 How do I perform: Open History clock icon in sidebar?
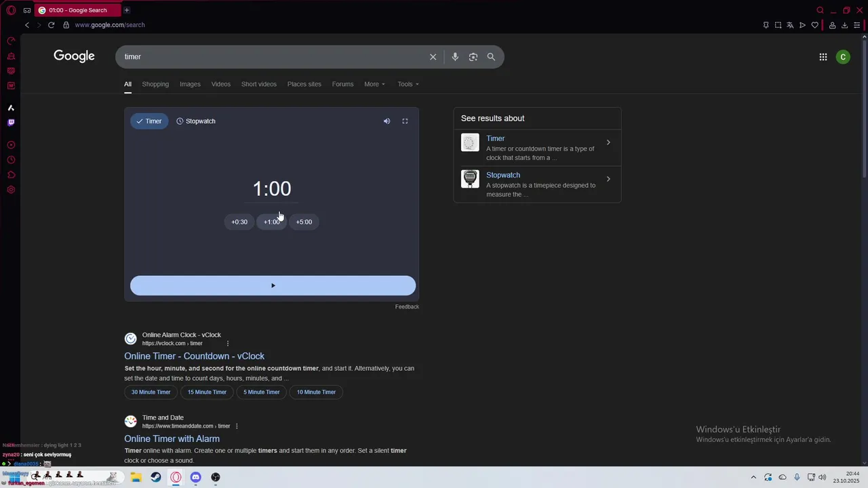coord(11,160)
